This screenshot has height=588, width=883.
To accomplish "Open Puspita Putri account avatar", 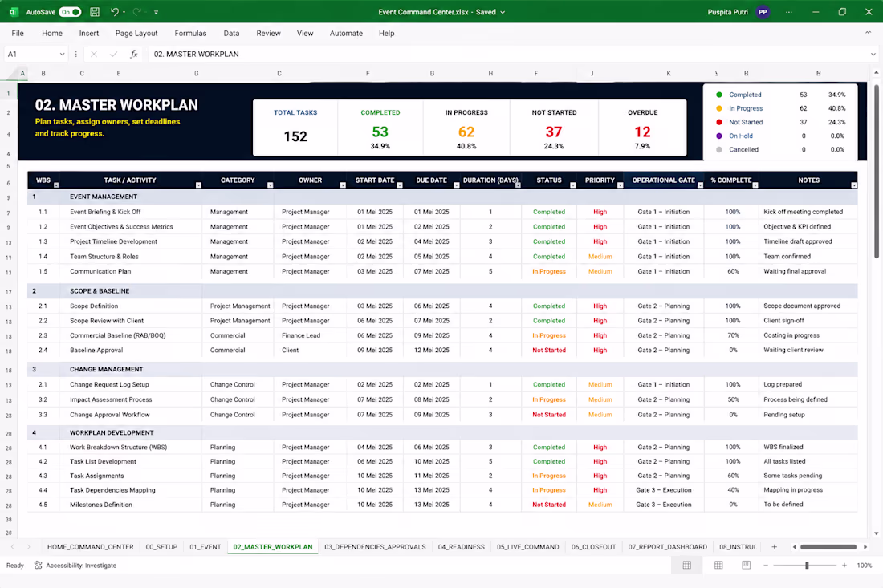I will click(763, 12).
